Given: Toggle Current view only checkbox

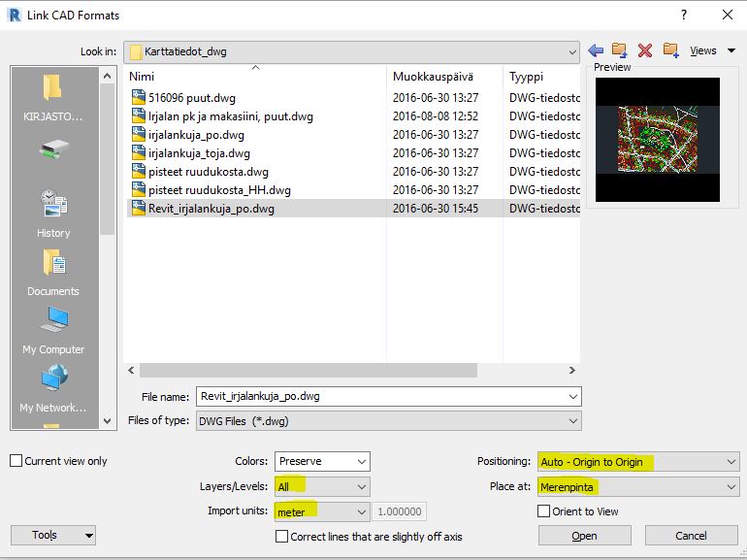Looking at the screenshot, I should (16, 461).
